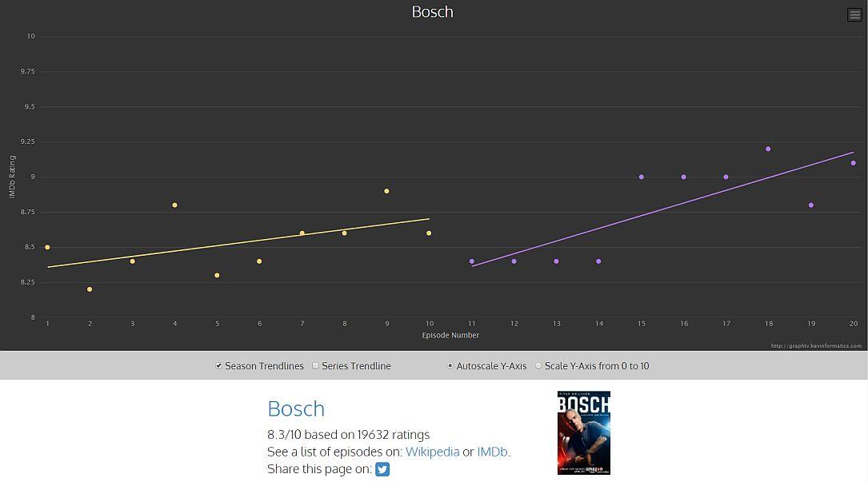Open the chart context menu hamburger icon
Screen dimensions: 868x482
(854, 14)
